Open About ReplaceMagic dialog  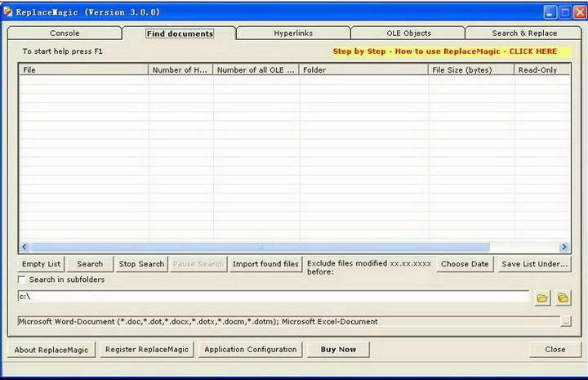tap(51, 350)
